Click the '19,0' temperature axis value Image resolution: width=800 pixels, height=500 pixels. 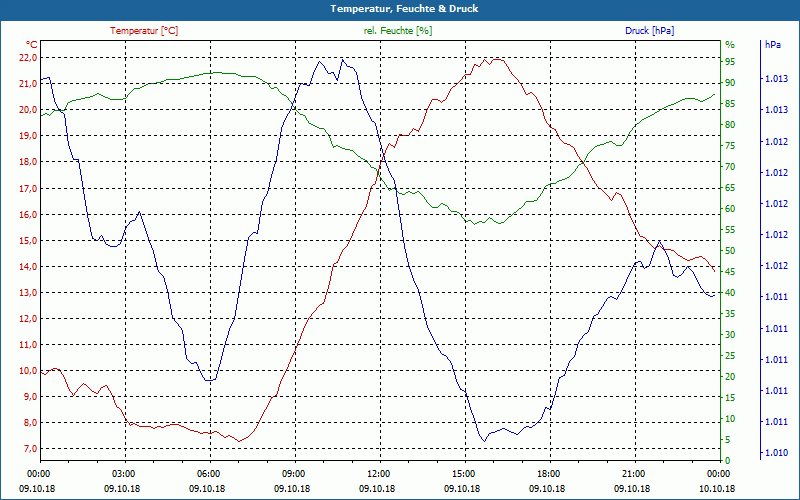point(28,136)
